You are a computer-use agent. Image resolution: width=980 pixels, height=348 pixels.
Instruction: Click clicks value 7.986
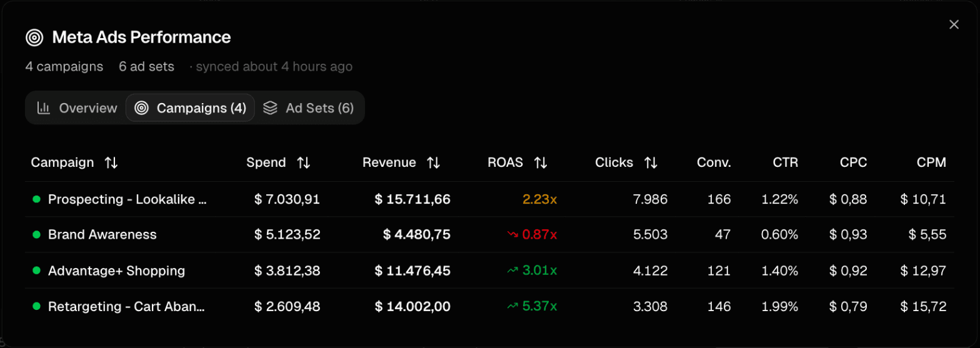pos(651,199)
